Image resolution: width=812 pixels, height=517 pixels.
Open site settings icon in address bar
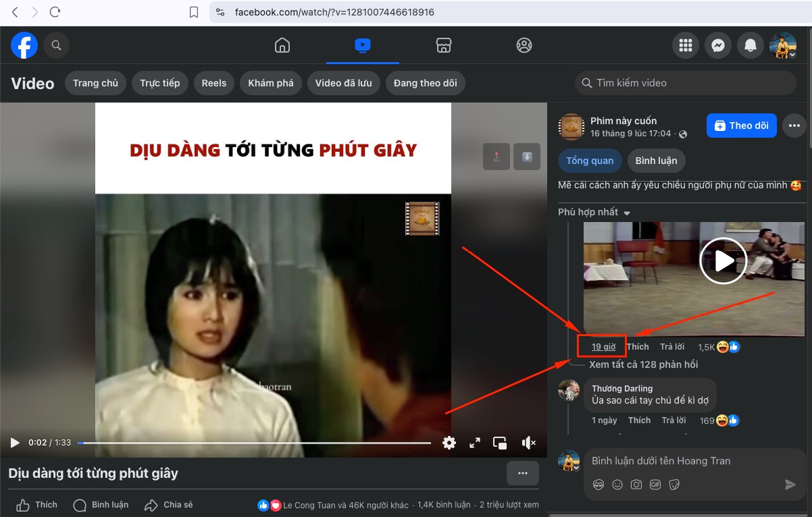tap(220, 12)
